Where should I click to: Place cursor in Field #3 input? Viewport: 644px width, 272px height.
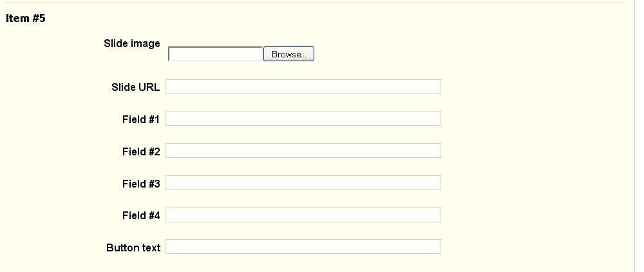point(303,183)
